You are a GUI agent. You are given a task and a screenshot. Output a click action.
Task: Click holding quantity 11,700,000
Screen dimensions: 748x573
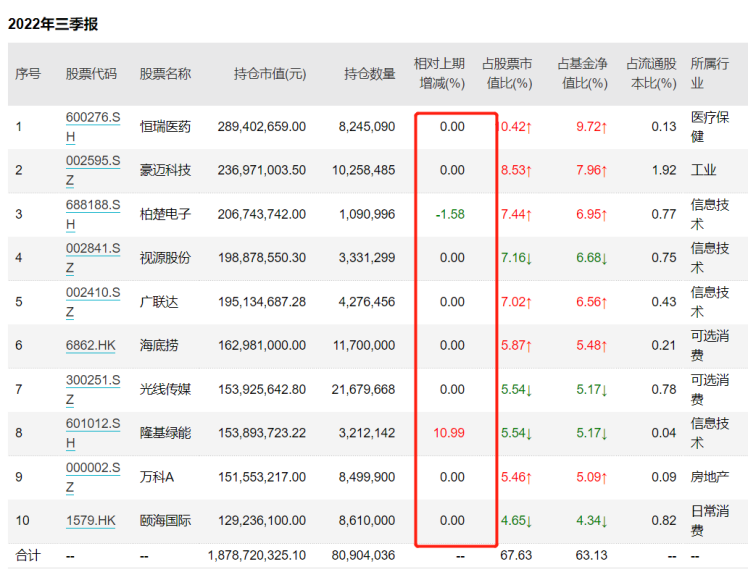point(364,345)
